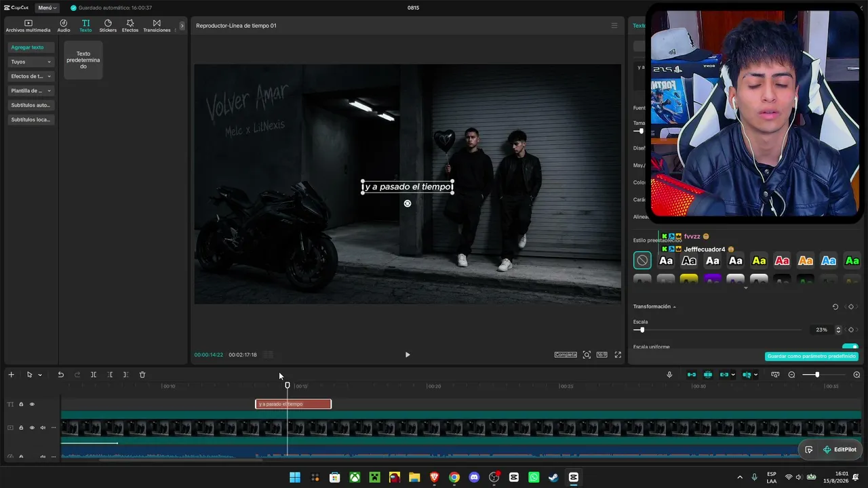The height and width of the screenshot is (488, 868).
Task: Toggle automatic snapping in timeline
Action: tap(708, 375)
